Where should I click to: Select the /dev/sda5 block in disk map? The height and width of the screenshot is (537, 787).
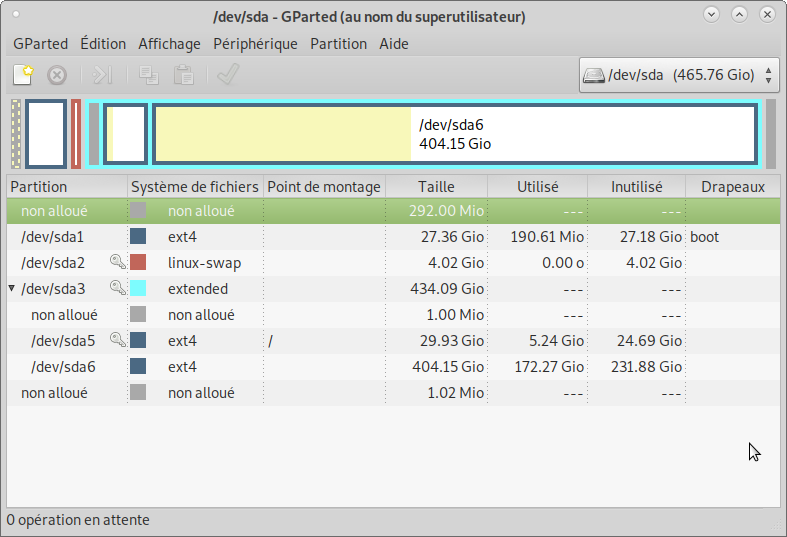125,134
